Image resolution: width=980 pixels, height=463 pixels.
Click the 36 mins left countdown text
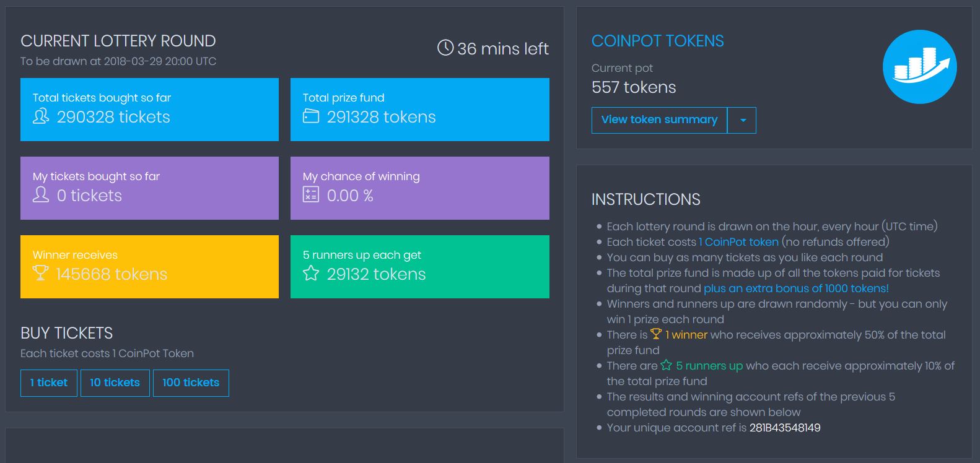(503, 48)
